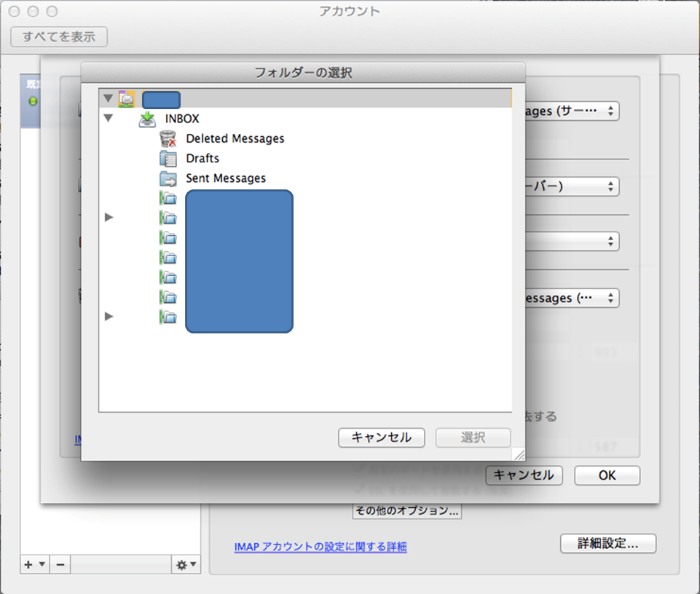Viewport: 700px width, 594px height.
Task: Expand the last collapsed subfolder in the list
Action: coord(109,316)
